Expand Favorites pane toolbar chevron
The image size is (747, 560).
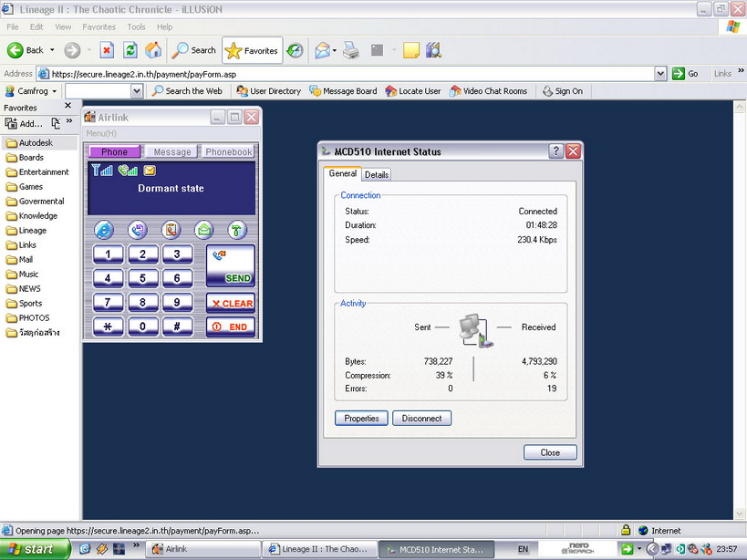click(x=69, y=121)
